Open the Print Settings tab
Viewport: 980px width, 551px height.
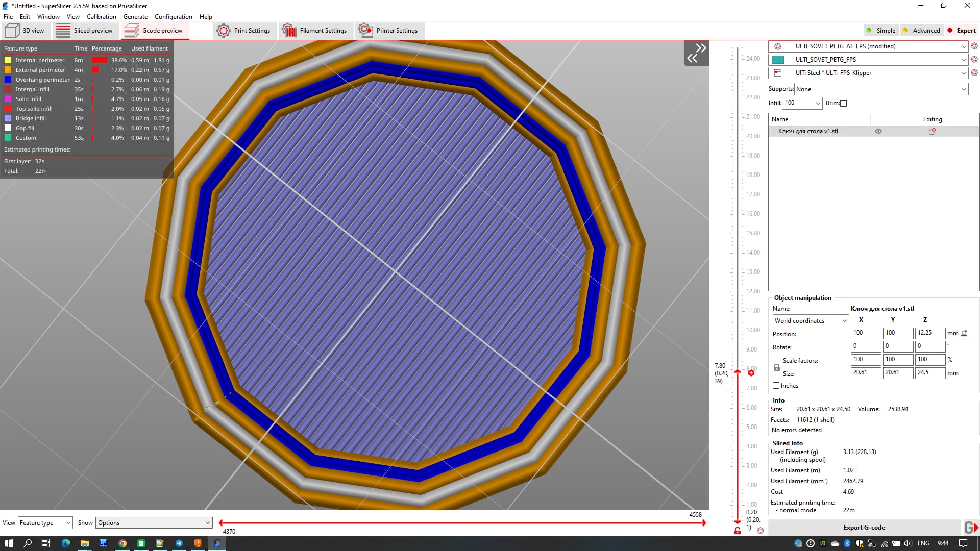click(244, 31)
